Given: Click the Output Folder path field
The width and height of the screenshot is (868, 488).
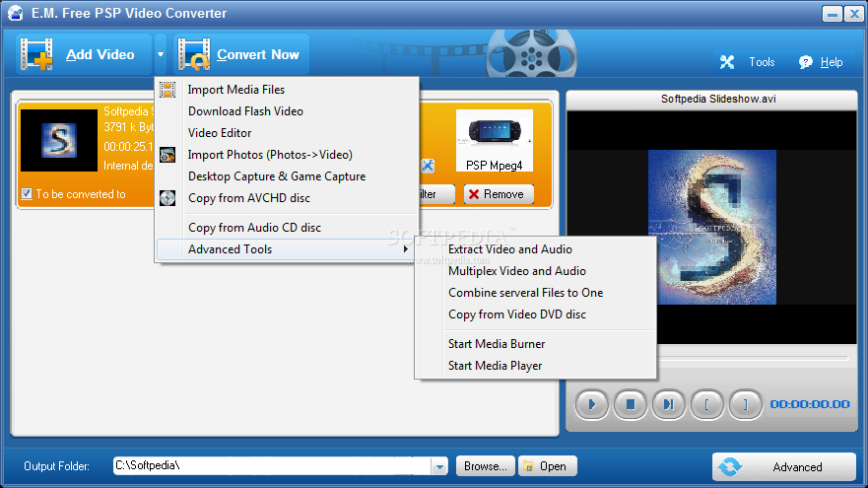Looking at the screenshot, I should click(x=272, y=466).
